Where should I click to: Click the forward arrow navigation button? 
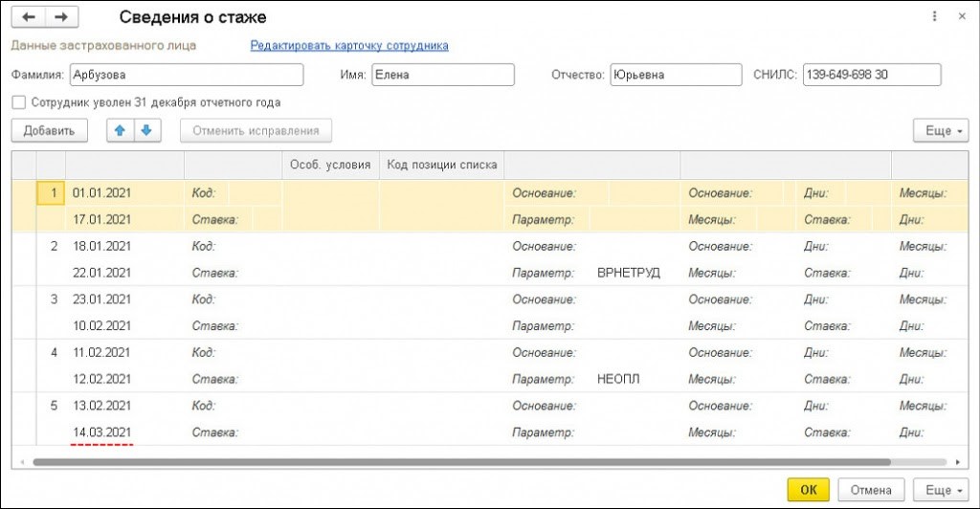pos(61,17)
